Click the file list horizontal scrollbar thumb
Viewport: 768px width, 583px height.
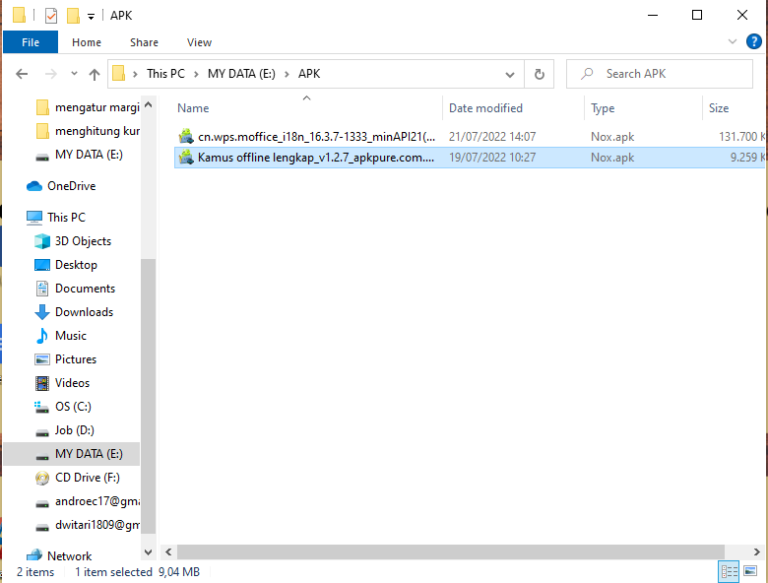point(451,552)
